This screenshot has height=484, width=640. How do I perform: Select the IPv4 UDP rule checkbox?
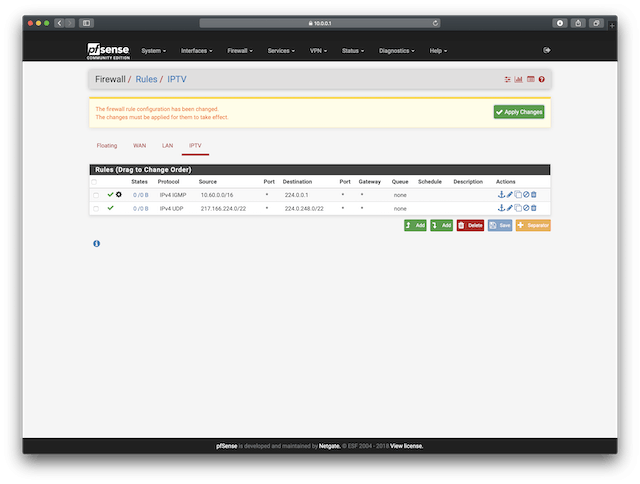tap(96, 209)
